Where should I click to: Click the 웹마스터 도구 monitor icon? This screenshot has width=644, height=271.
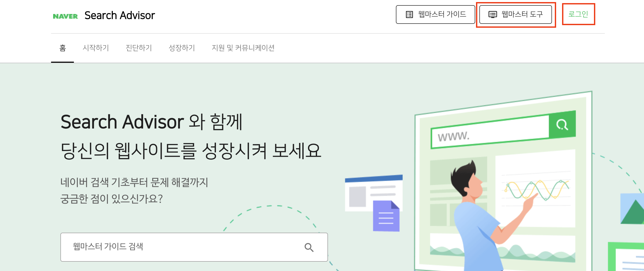493,15
